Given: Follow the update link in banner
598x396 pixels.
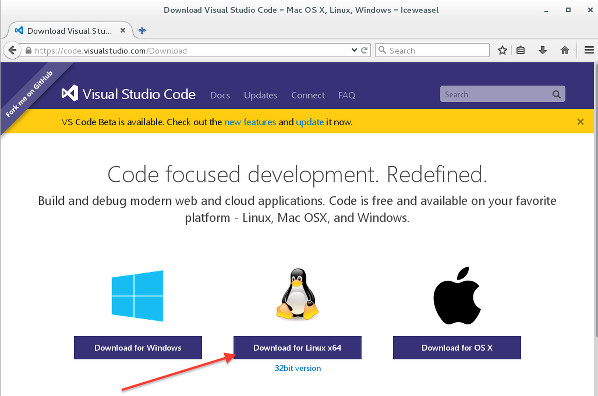Looking at the screenshot, I should (310, 122).
